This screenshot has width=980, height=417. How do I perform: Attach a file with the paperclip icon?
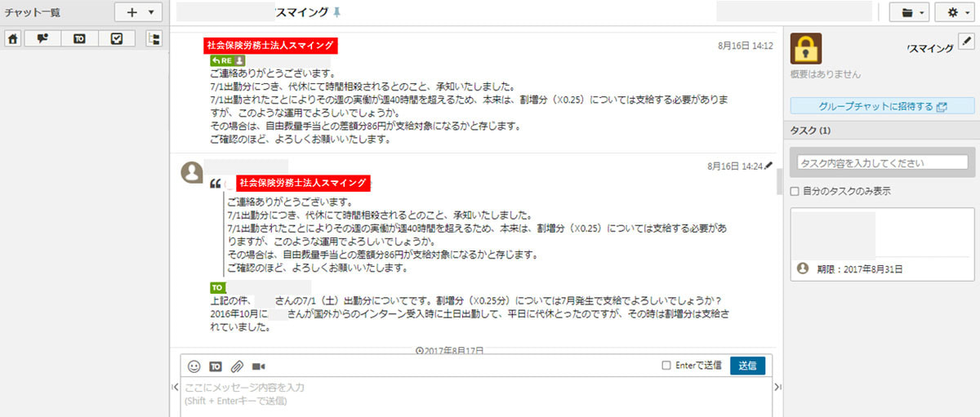point(238,366)
